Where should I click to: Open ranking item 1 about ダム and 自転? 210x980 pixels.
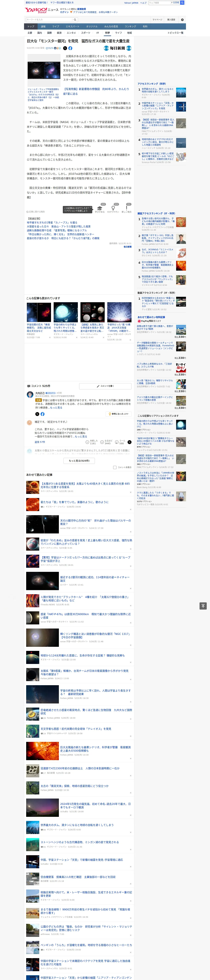[x=158, y=90]
